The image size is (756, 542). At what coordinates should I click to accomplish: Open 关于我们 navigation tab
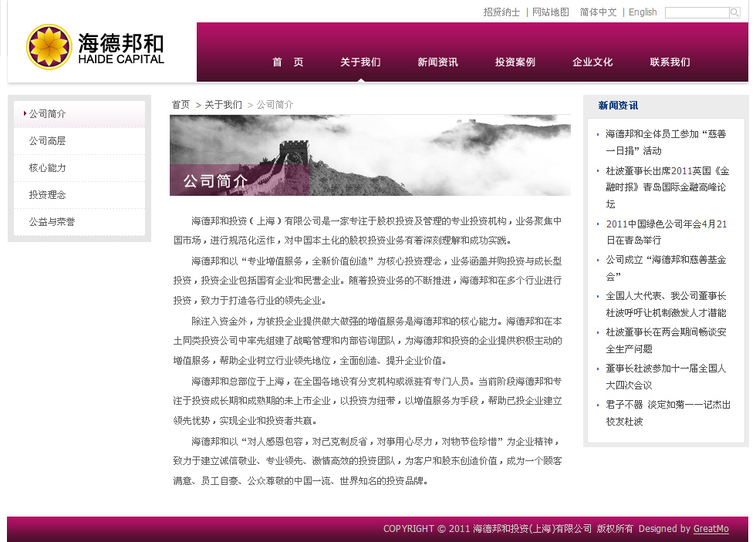click(x=361, y=62)
